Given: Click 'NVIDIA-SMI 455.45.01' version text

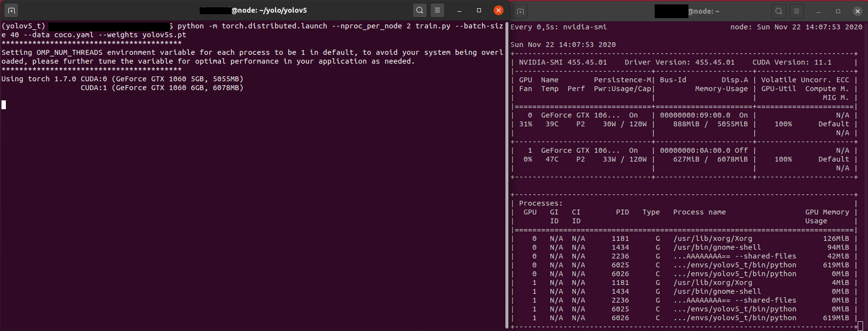Looking at the screenshot, I should [x=563, y=62].
